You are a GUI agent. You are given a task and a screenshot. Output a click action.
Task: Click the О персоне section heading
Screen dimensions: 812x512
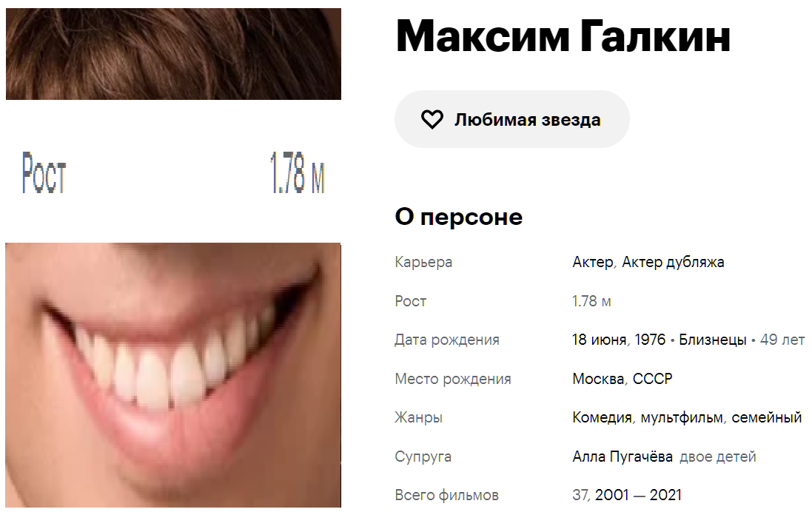click(x=459, y=217)
